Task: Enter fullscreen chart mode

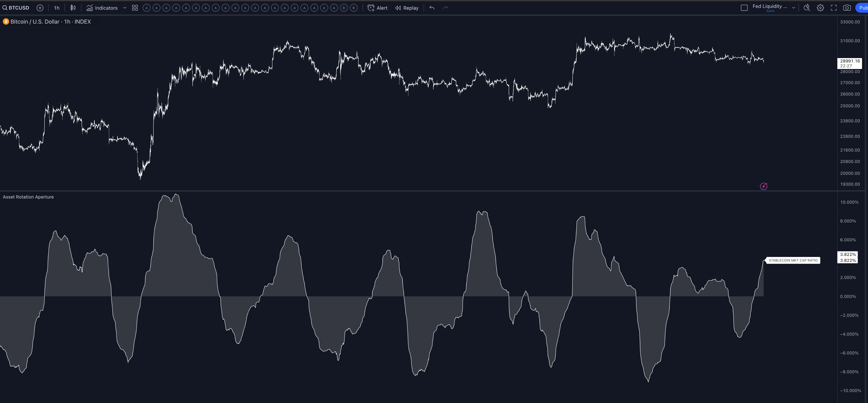Action: coord(834,8)
